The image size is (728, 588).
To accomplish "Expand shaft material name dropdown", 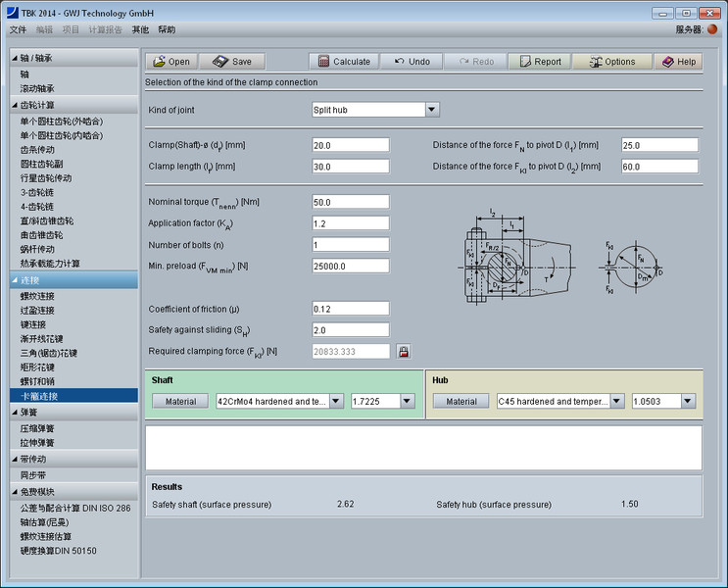I will 336,401.
